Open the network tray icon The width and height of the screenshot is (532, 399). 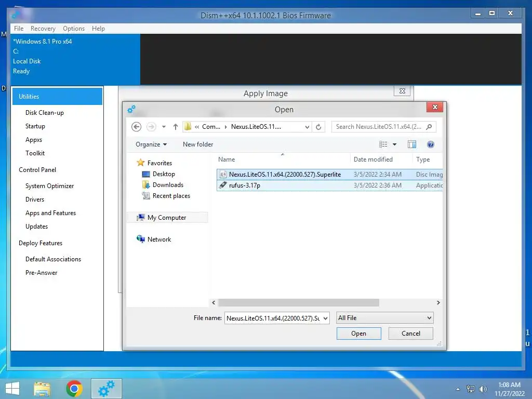click(x=471, y=389)
